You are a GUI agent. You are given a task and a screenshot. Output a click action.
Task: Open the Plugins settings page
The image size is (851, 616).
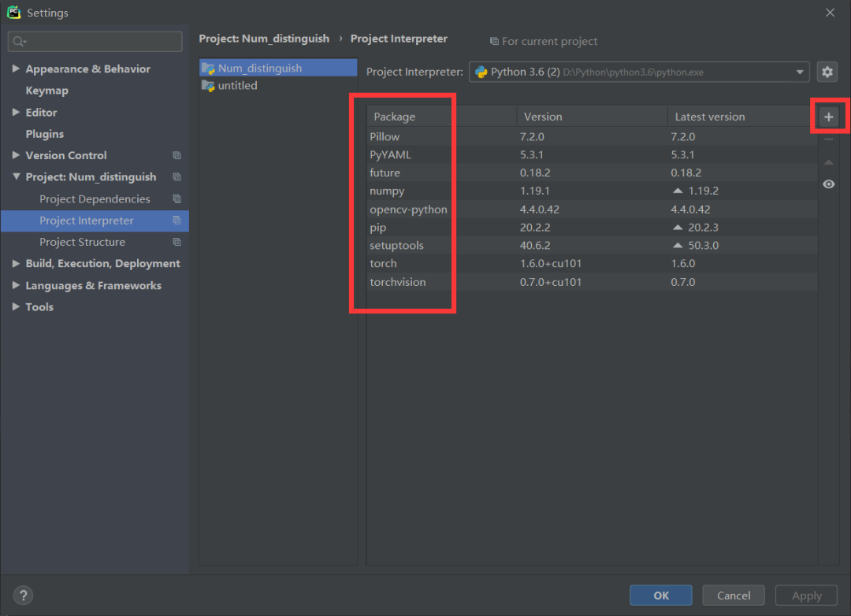point(44,134)
